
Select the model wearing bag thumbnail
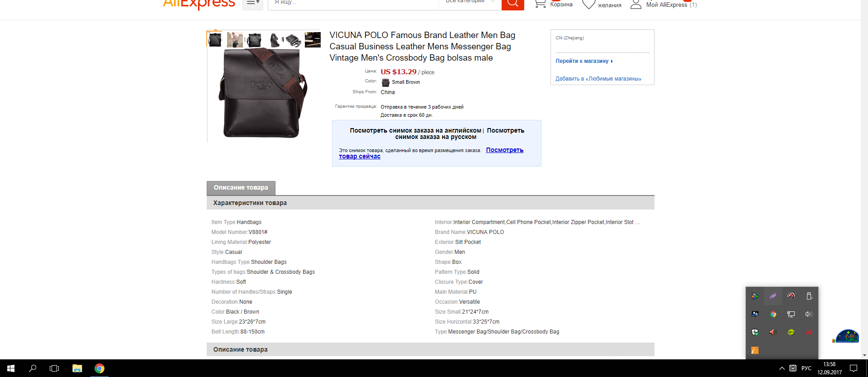[x=235, y=40]
